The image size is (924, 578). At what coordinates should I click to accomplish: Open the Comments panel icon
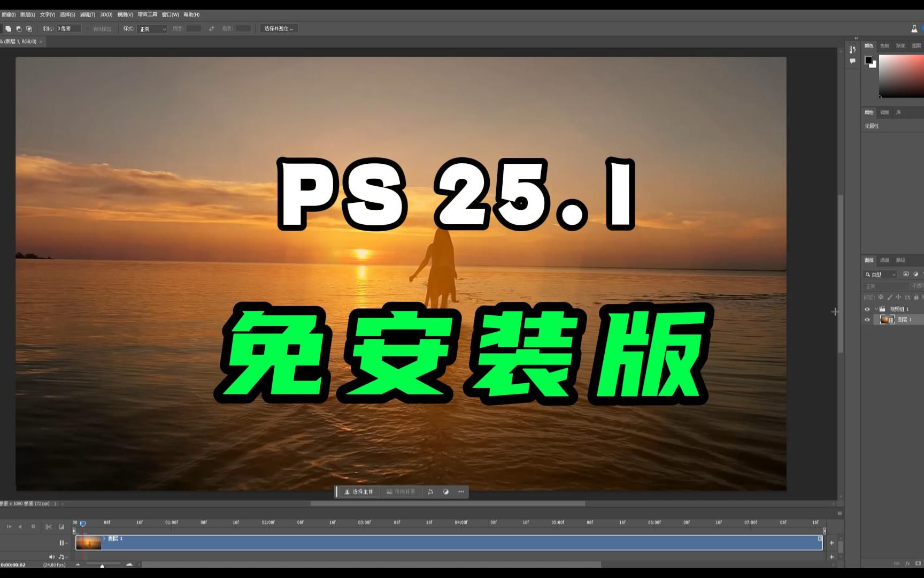(852, 61)
